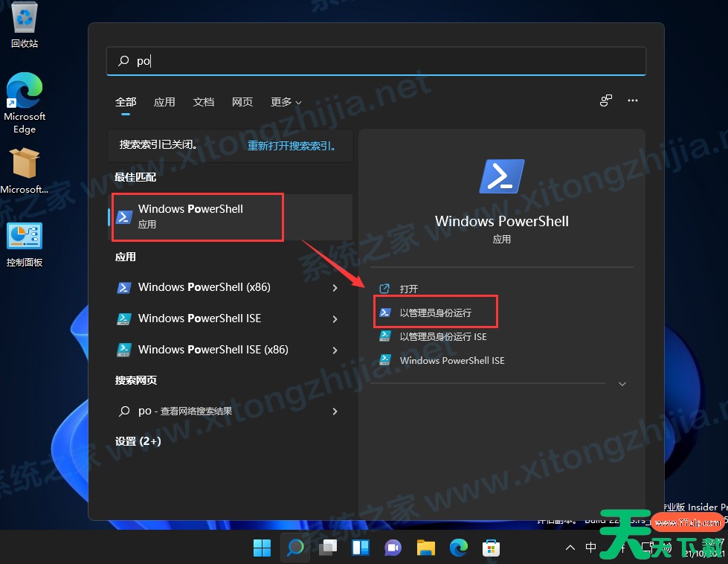728x564 pixels.
Task: Click the 以管理员身份运行 ISE icon
Action: point(385,336)
